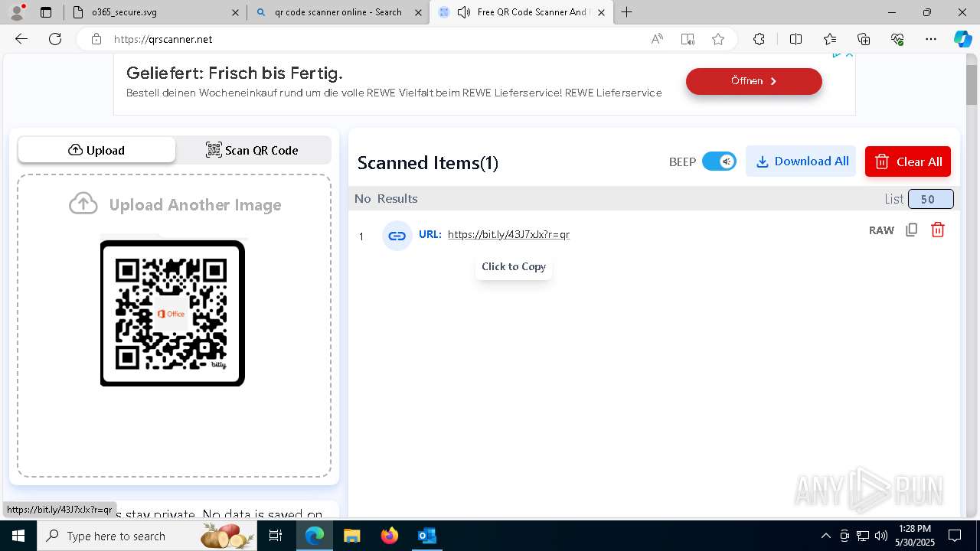Open Microsoft Edge from taskbar
The width and height of the screenshot is (980, 551).
315,536
